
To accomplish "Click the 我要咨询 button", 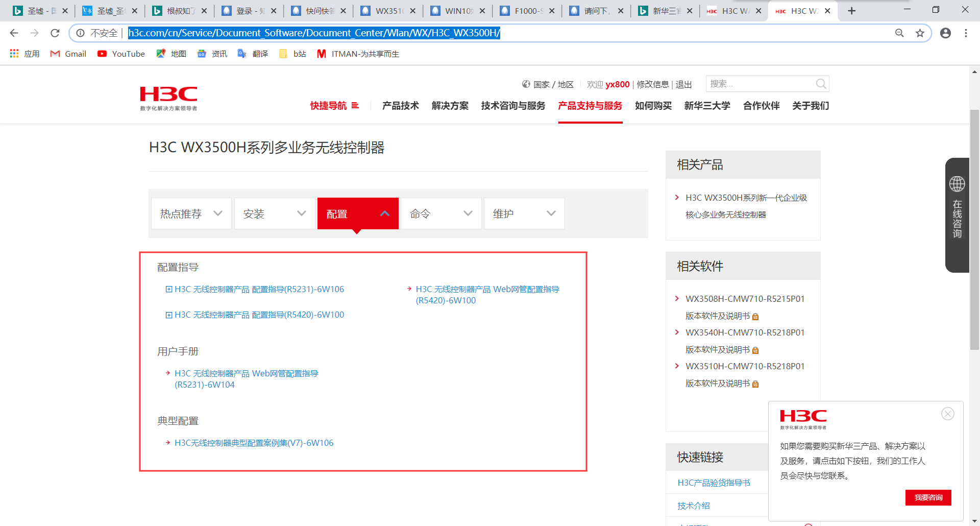I will pyautogui.click(x=928, y=497).
